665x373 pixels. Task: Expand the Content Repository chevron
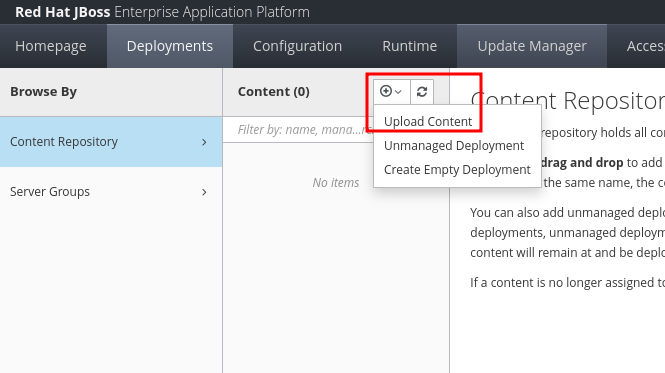pyautogui.click(x=204, y=142)
